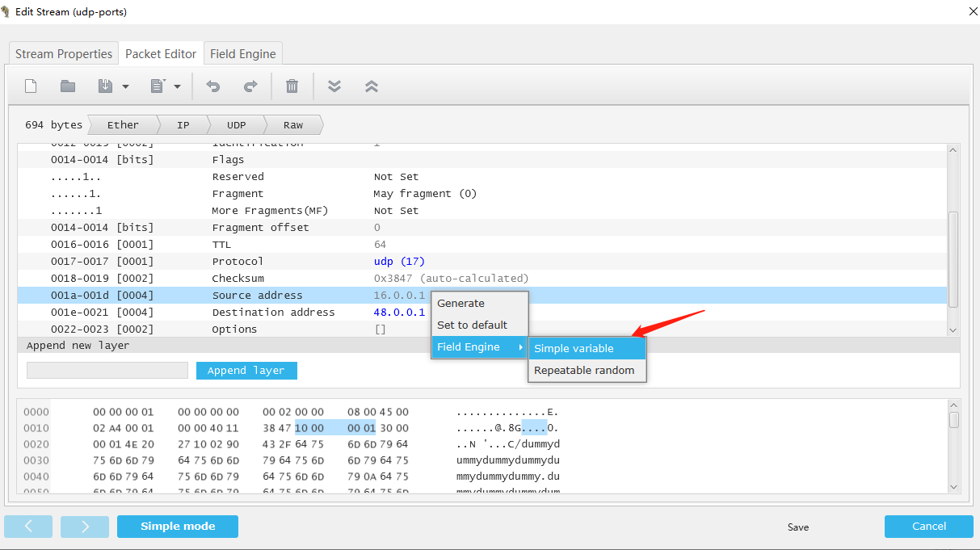The width and height of the screenshot is (980, 550).
Task: Collapse all fields with double-up chevron
Action: (x=372, y=86)
